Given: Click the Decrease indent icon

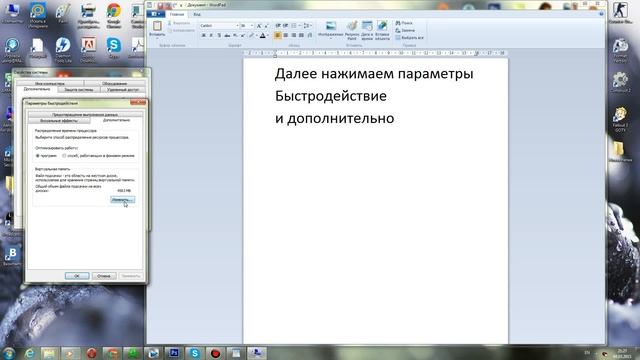Looking at the screenshot, I should [x=278, y=26].
